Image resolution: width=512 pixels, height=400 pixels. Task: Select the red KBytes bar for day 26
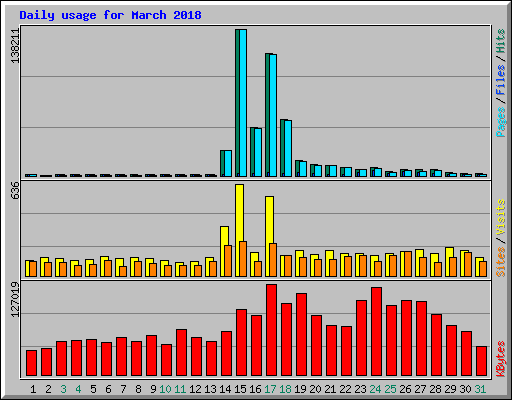406,338
